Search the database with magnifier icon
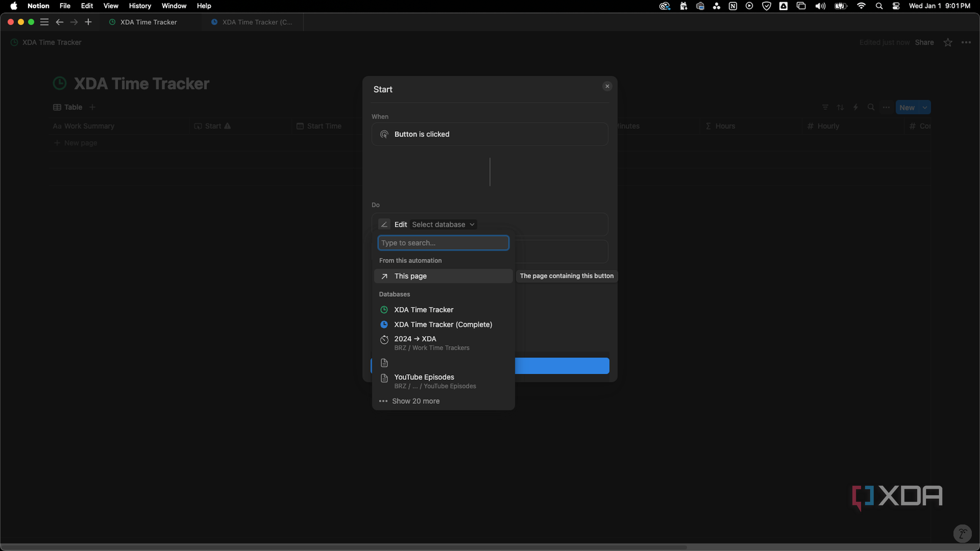This screenshot has height=551, width=980. click(871, 107)
